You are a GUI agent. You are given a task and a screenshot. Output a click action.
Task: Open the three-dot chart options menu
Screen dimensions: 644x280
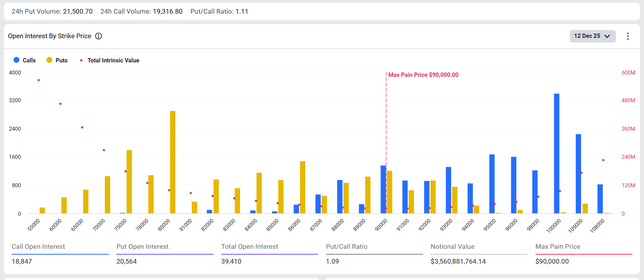(628, 36)
